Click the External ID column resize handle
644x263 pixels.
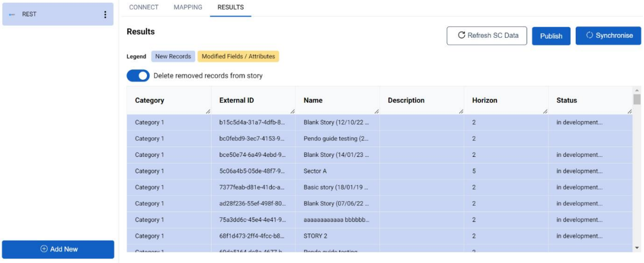pyautogui.click(x=292, y=112)
